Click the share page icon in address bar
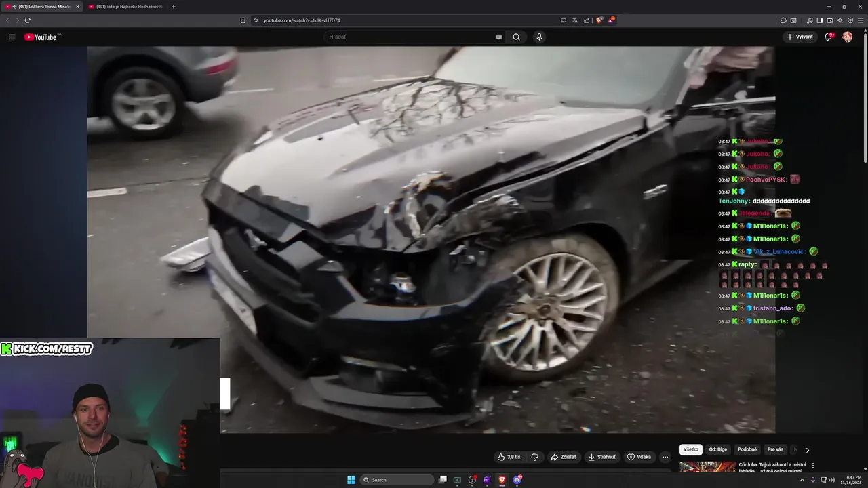 [x=587, y=20]
